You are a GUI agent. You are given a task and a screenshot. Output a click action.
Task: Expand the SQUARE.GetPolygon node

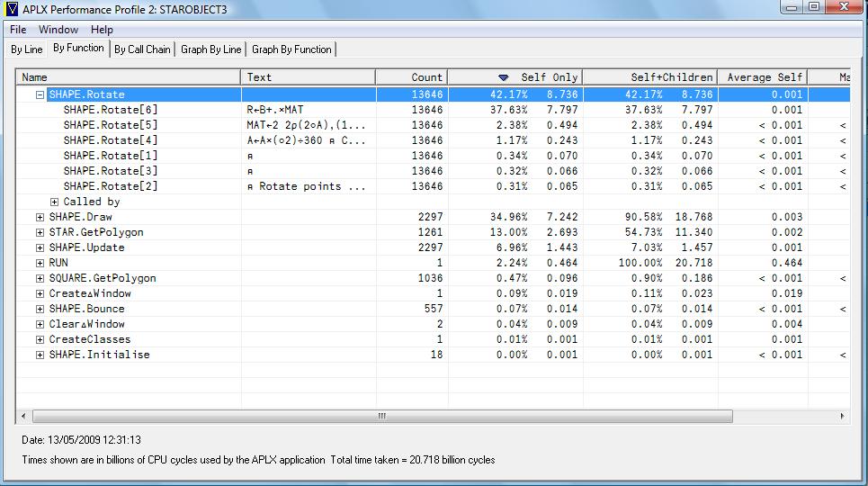tap(40, 278)
